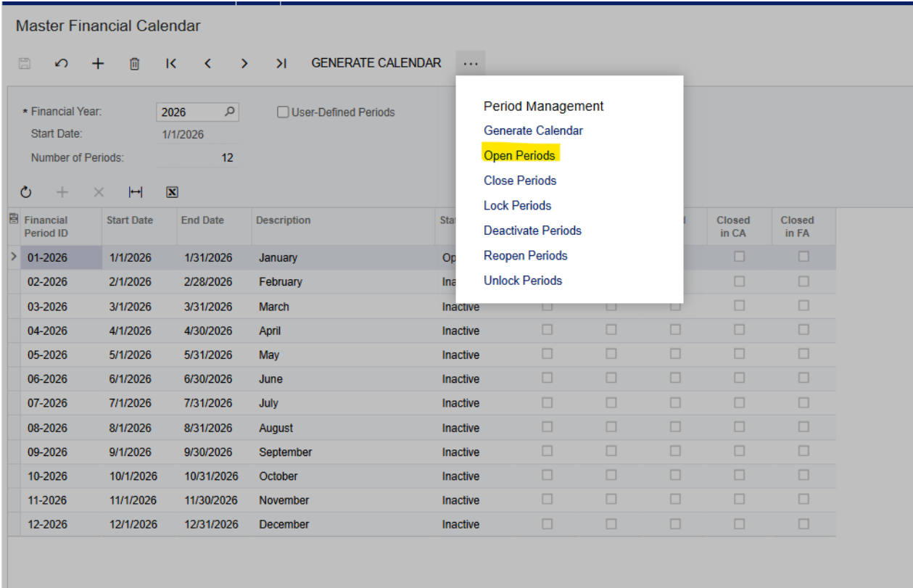Go to previous record arrow
913x588 pixels.
tap(207, 64)
